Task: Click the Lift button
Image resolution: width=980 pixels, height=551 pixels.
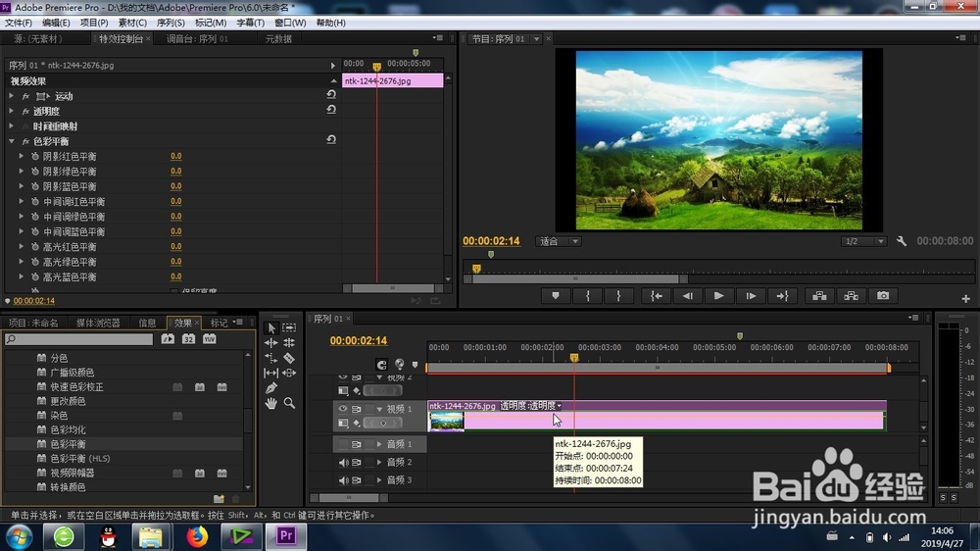Action: click(819, 296)
